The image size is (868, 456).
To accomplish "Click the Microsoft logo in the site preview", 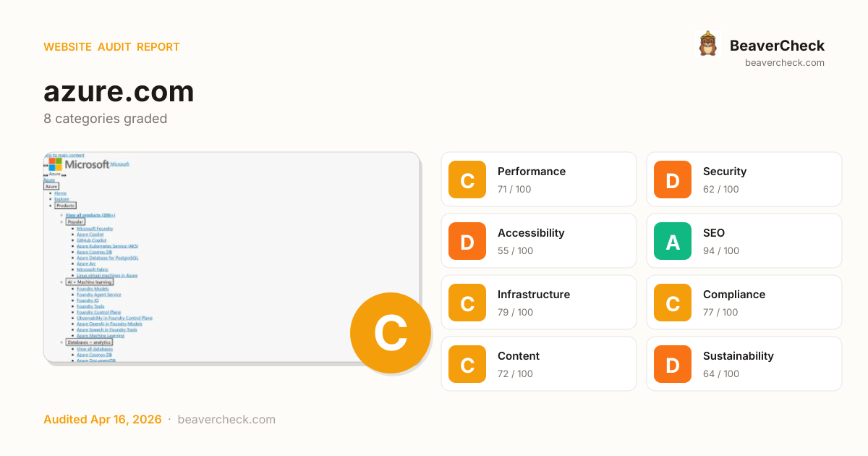I will pyautogui.click(x=78, y=164).
